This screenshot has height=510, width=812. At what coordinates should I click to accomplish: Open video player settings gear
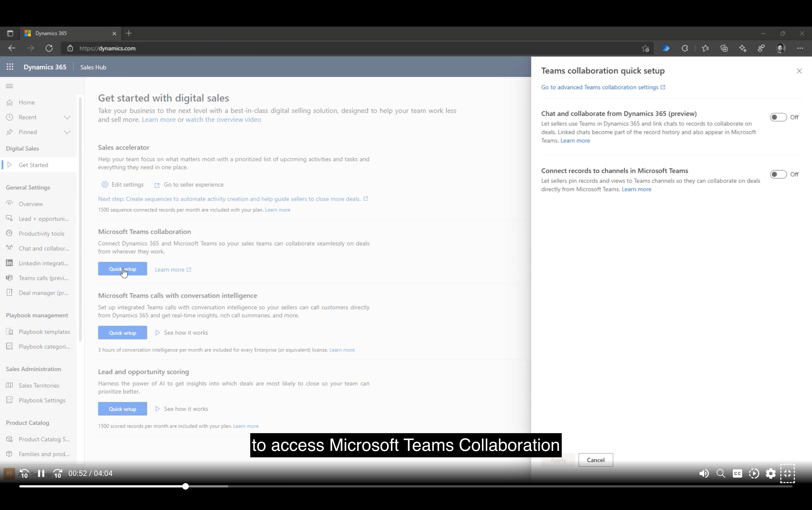771,473
